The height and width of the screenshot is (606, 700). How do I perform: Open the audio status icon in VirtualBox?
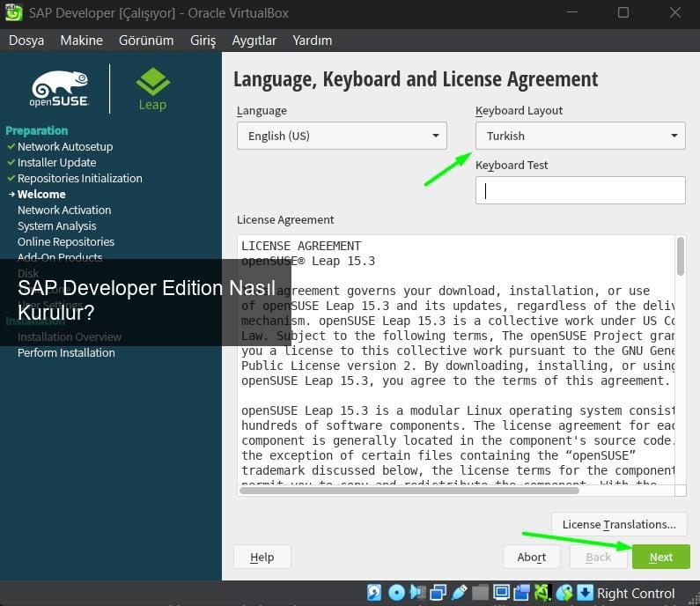pos(416,593)
